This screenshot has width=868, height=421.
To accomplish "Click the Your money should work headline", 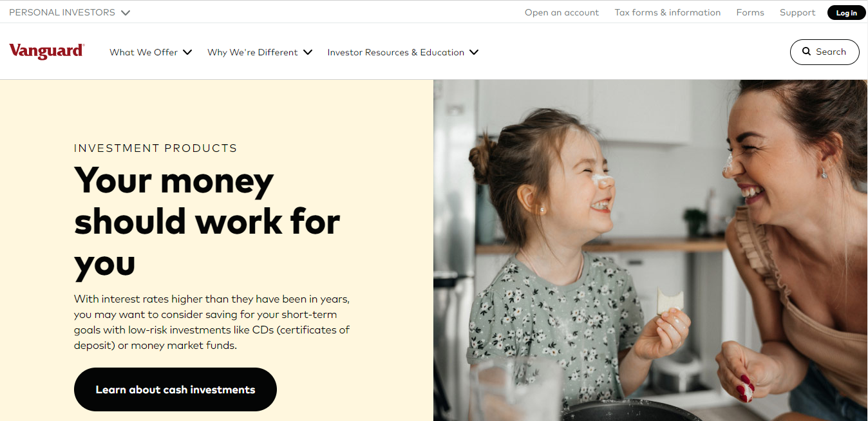I will (207, 221).
